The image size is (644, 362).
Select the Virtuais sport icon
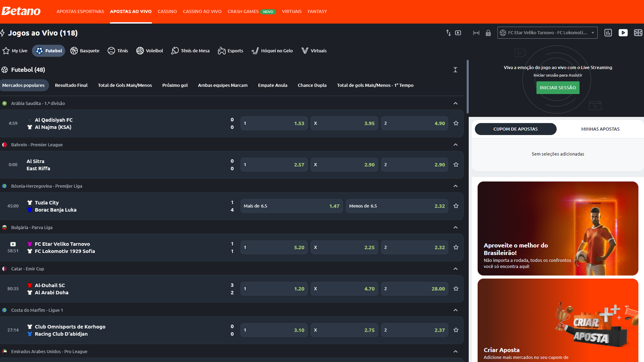click(305, 51)
